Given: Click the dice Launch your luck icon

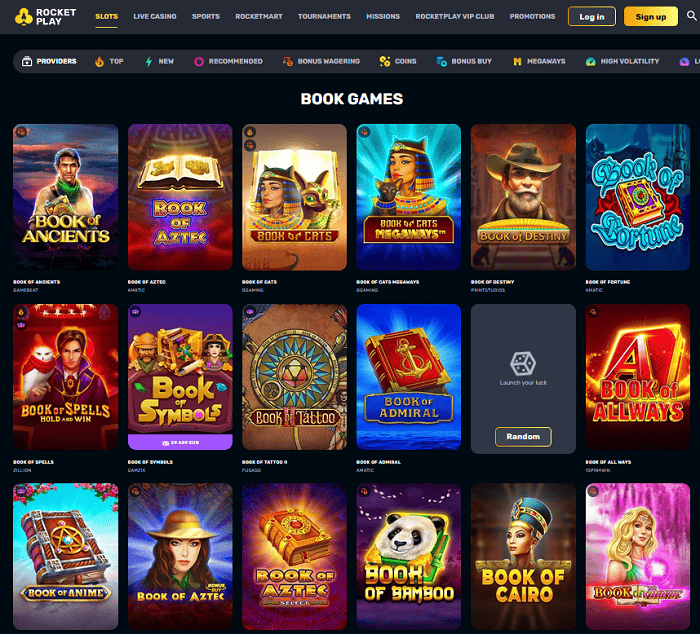Looking at the screenshot, I should tap(523, 363).
